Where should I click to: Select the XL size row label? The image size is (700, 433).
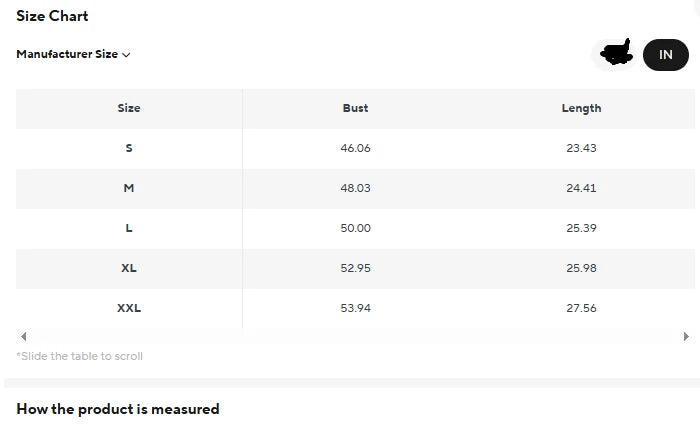click(x=129, y=268)
